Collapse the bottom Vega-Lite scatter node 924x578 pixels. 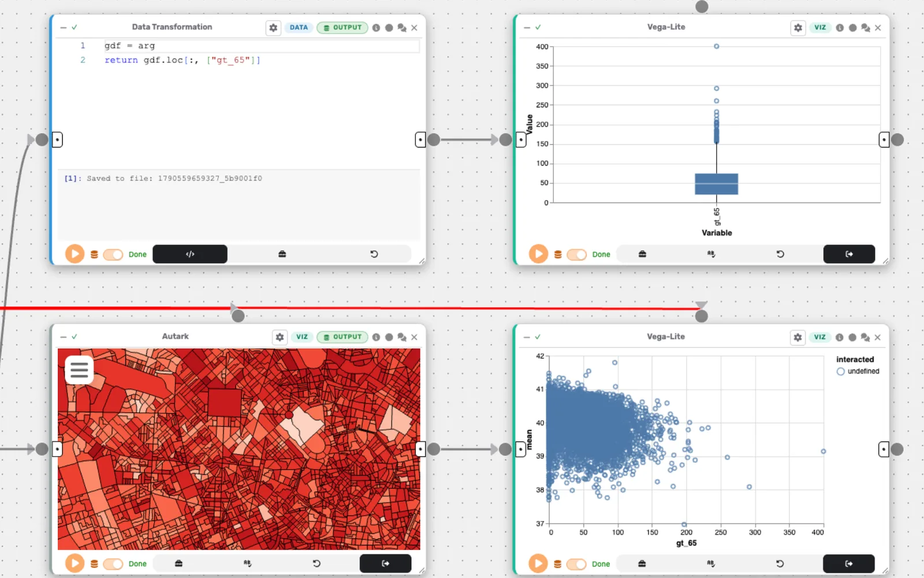tap(527, 337)
